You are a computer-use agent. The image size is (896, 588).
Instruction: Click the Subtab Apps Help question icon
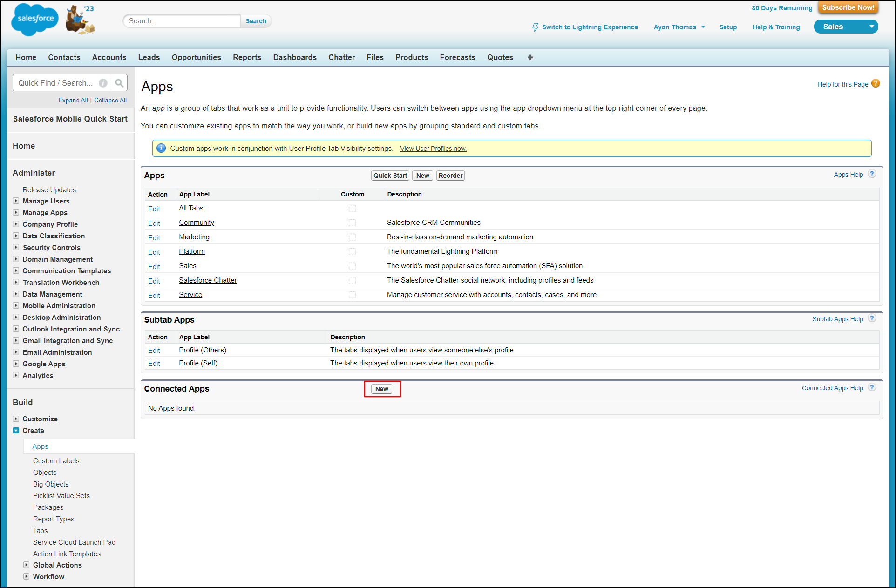[872, 318]
